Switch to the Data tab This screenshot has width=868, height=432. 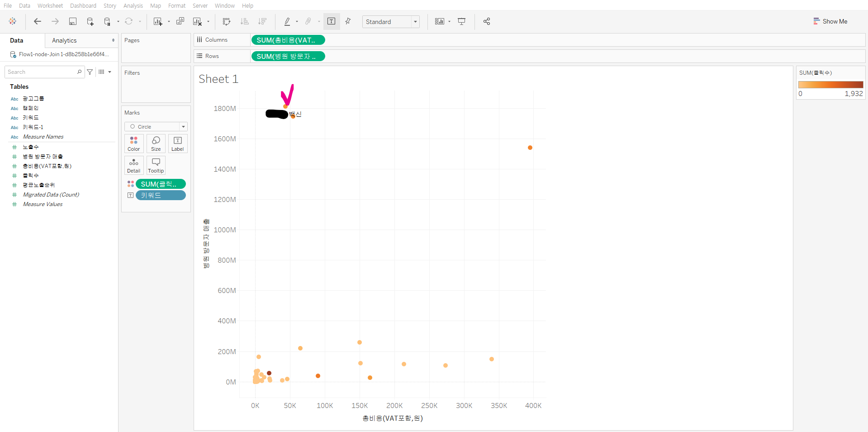pos(17,40)
